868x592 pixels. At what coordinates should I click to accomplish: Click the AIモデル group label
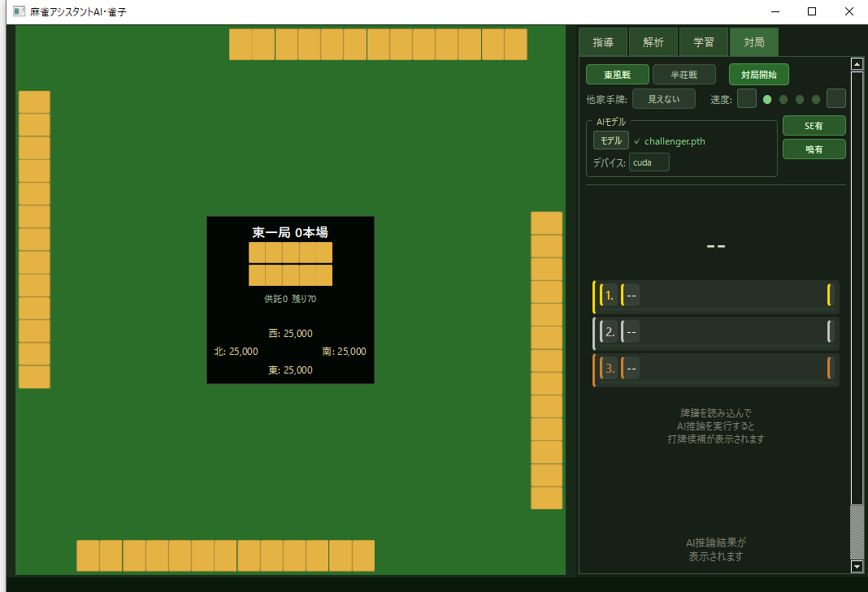click(x=610, y=122)
